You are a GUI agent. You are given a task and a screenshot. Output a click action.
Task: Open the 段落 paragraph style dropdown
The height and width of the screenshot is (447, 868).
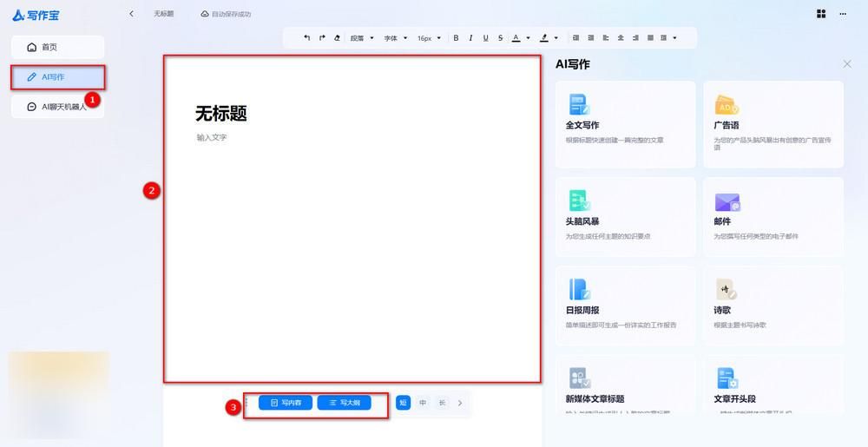(362, 38)
